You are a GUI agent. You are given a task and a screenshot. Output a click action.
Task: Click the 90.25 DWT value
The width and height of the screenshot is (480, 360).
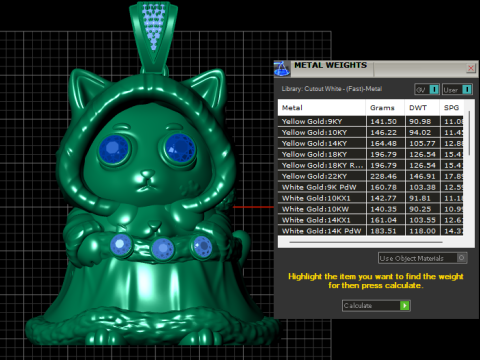click(420, 209)
